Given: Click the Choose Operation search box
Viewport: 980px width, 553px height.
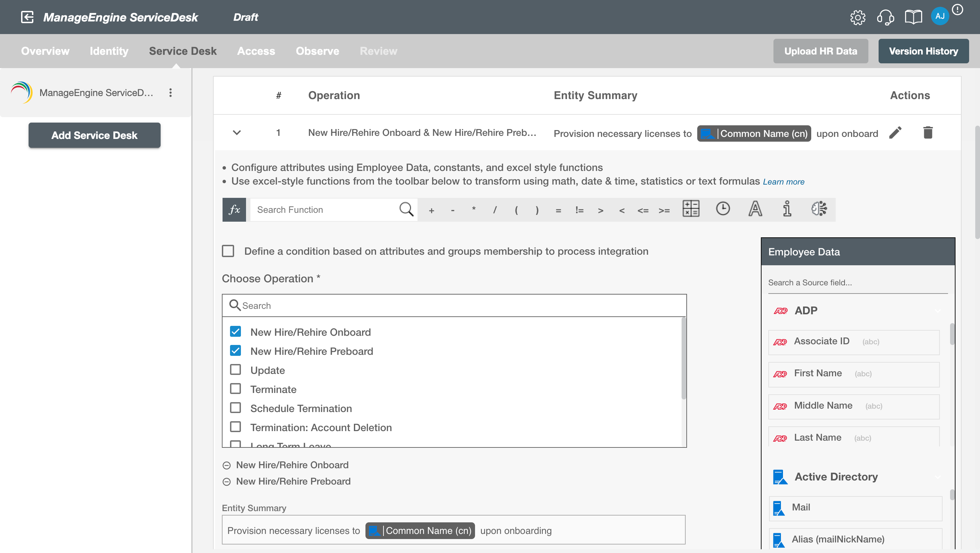Looking at the screenshot, I should pyautogui.click(x=454, y=306).
